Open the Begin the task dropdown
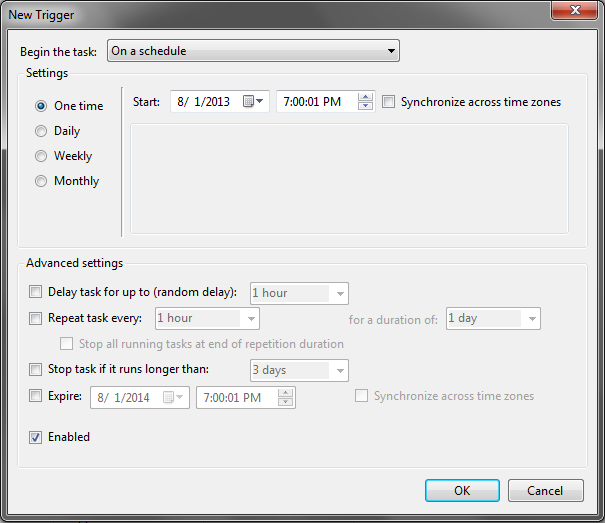 click(253, 51)
